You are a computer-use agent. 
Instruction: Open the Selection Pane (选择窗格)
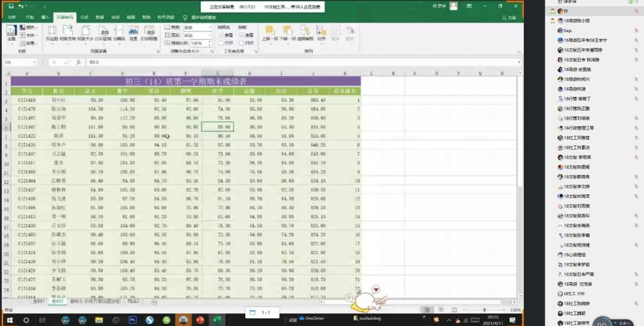pyautogui.click(x=304, y=32)
